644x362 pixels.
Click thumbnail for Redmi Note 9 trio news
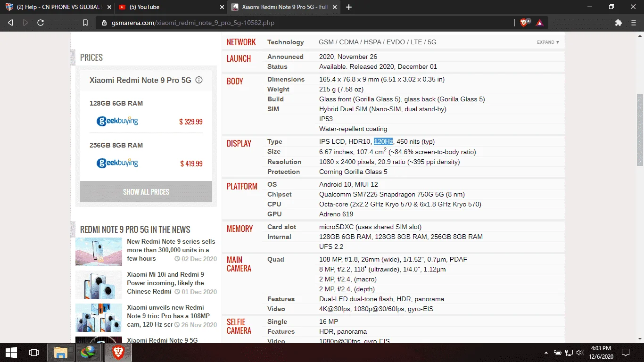click(99, 318)
